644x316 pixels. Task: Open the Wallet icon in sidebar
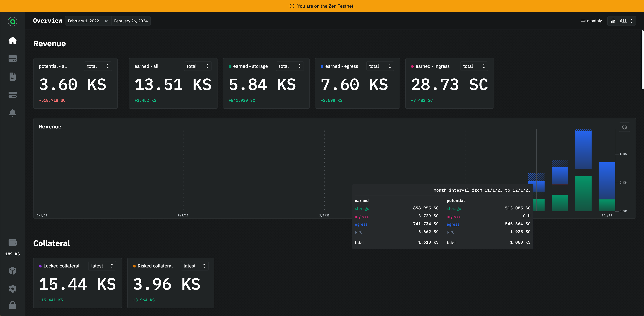coord(13,242)
